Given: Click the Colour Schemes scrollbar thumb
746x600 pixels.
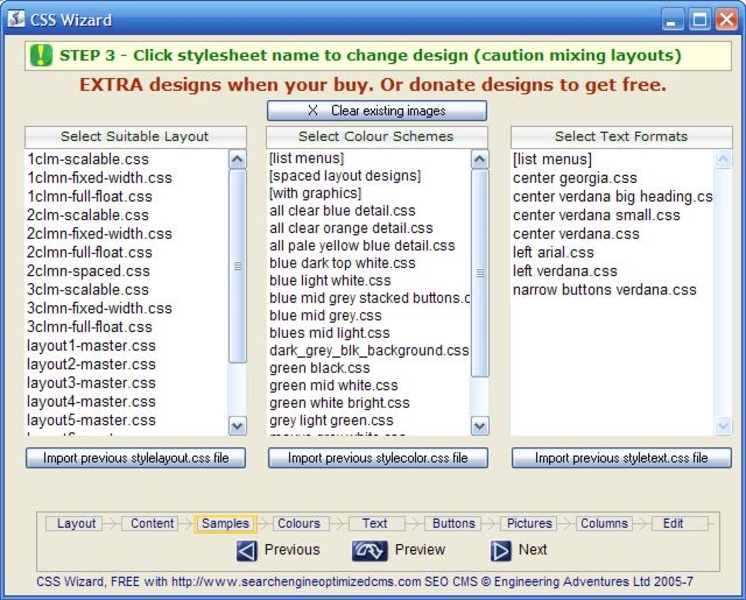Looking at the screenshot, I should 480,273.
